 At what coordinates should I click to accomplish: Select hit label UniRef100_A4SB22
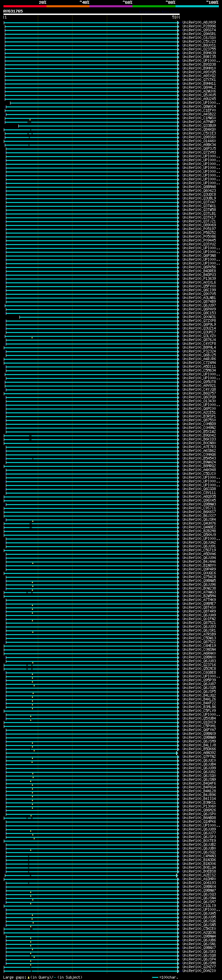coord(199,114)
